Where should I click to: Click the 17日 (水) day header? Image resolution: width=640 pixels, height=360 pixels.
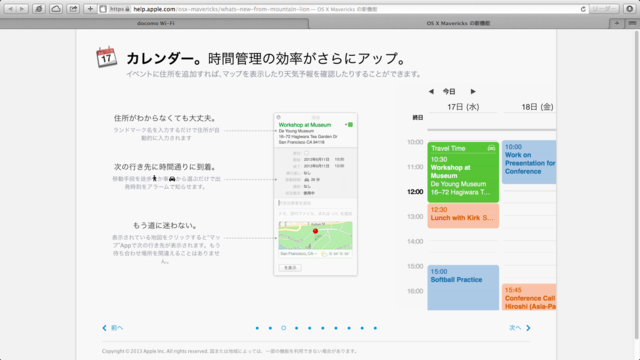click(x=463, y=107)
